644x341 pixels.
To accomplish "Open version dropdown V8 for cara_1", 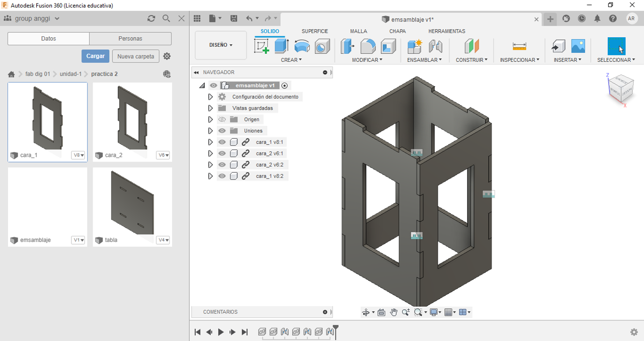I will tap(78, 155).
